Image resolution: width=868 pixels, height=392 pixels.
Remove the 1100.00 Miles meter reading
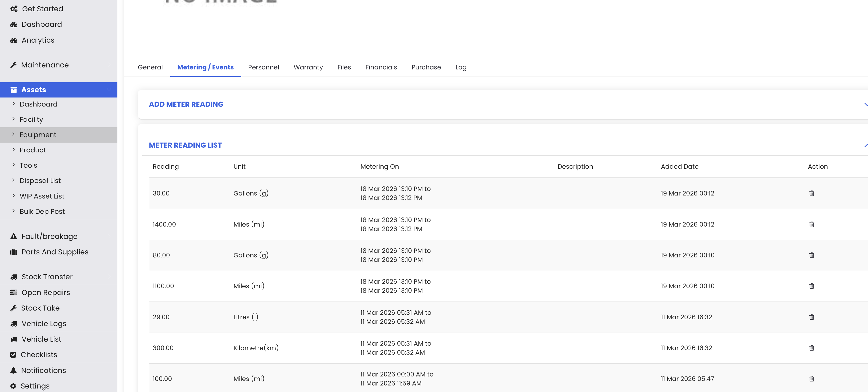tap(811, 286)
